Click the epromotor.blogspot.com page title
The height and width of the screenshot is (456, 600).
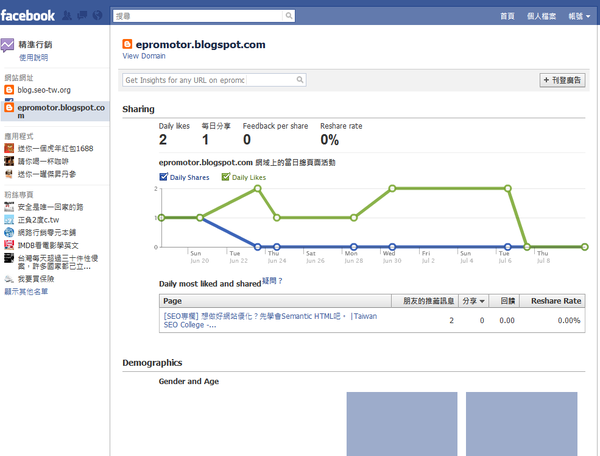pos(201,44)
